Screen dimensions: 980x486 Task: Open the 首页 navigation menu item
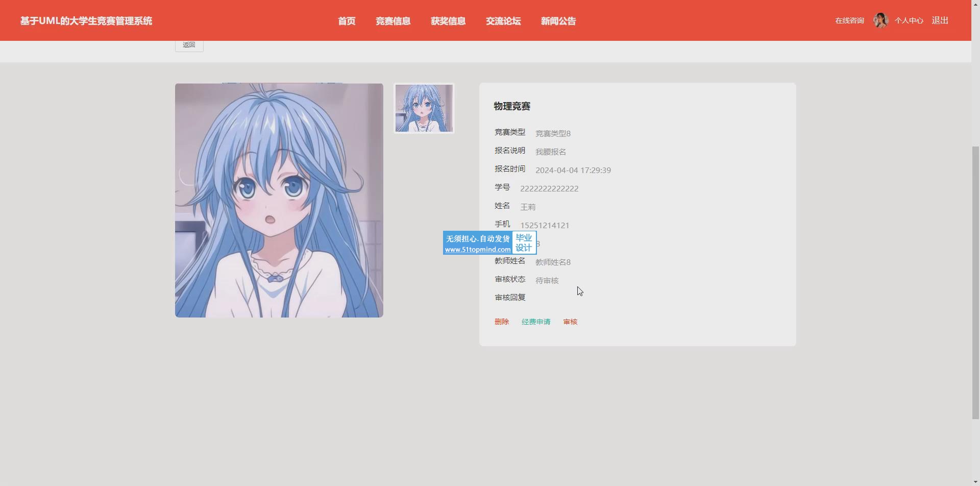click(x=347, y=21)
